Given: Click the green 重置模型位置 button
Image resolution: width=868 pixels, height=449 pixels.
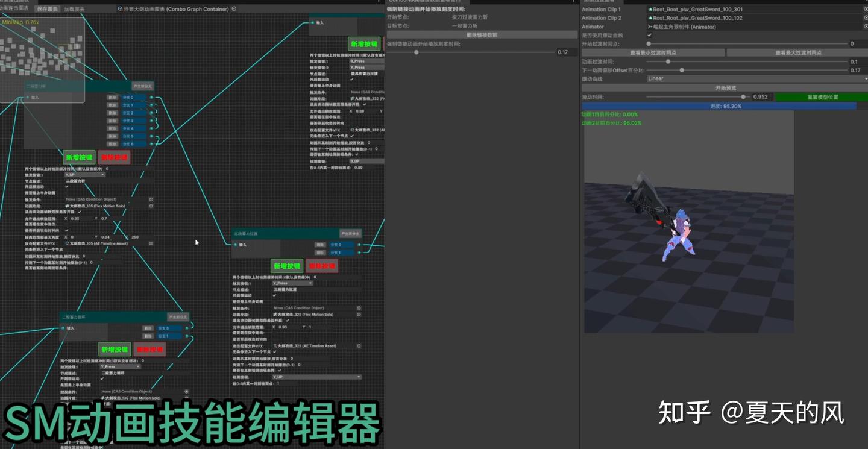Looking at the screenshot, I should 822,97.
